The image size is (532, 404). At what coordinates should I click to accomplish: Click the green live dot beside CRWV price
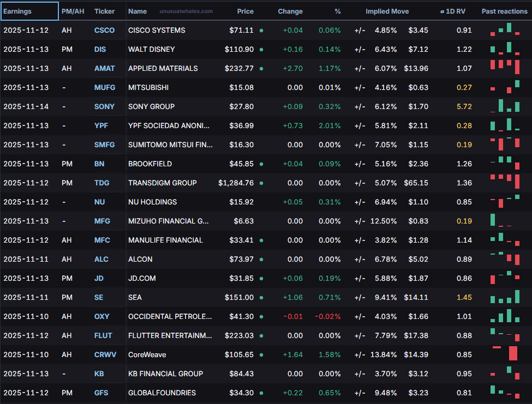click(261, 355)
